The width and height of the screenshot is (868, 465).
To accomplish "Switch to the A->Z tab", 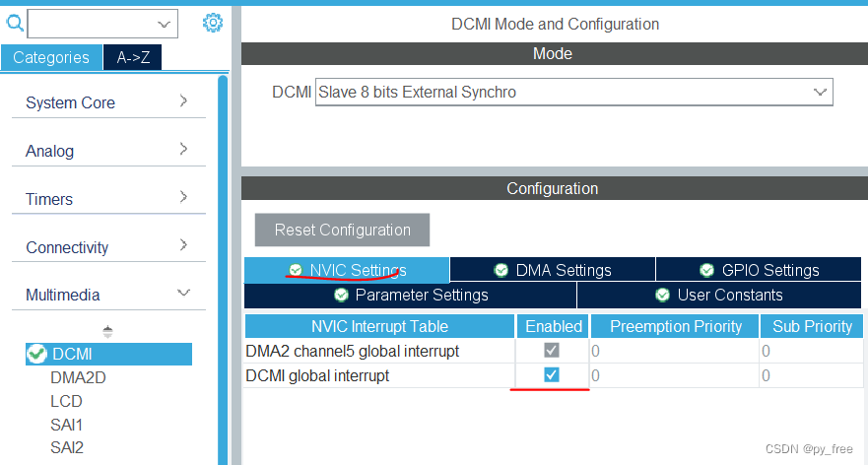I will pos(132,57).
